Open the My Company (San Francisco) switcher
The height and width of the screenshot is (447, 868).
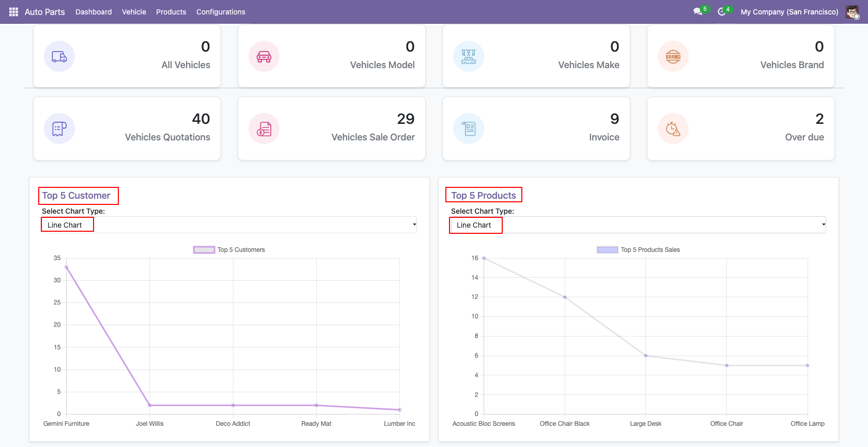(789, 12)
